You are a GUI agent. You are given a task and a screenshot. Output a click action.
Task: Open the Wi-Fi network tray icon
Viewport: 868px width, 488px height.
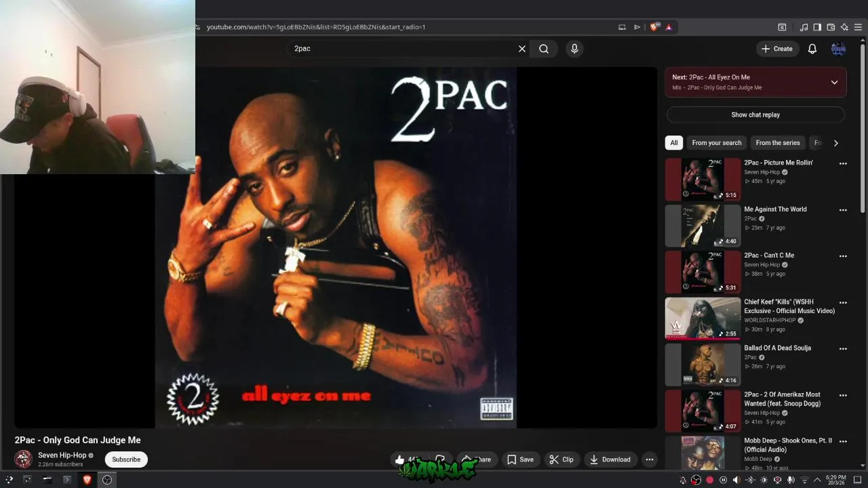pyautogui.click(x=805, y=480)
